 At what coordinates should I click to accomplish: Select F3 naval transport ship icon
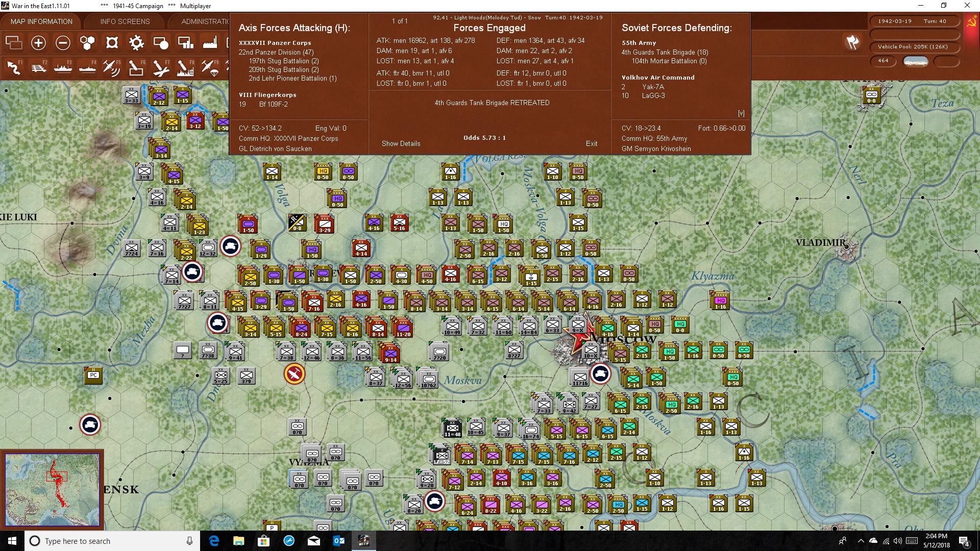click(63, 67)
